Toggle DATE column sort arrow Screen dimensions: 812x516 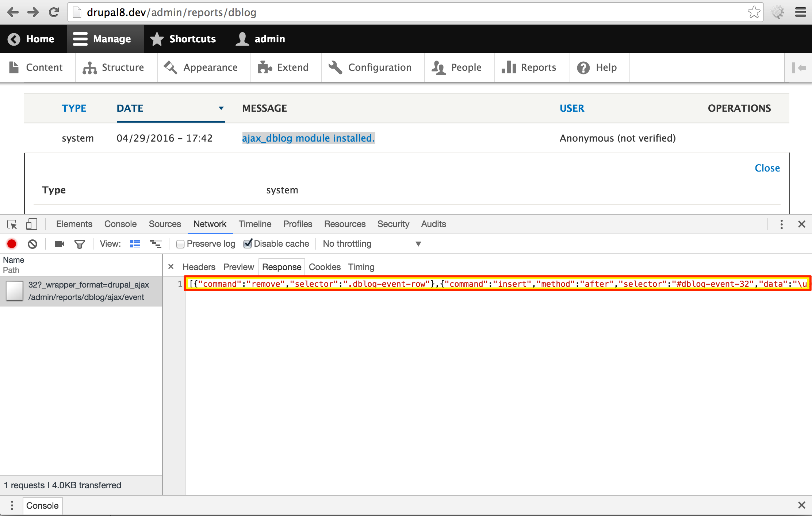click(221, 108)
